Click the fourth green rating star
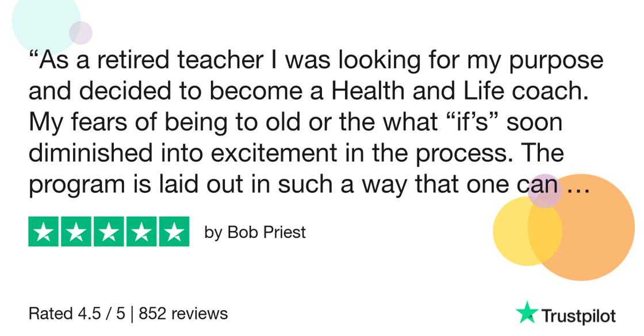 (141, 232)
